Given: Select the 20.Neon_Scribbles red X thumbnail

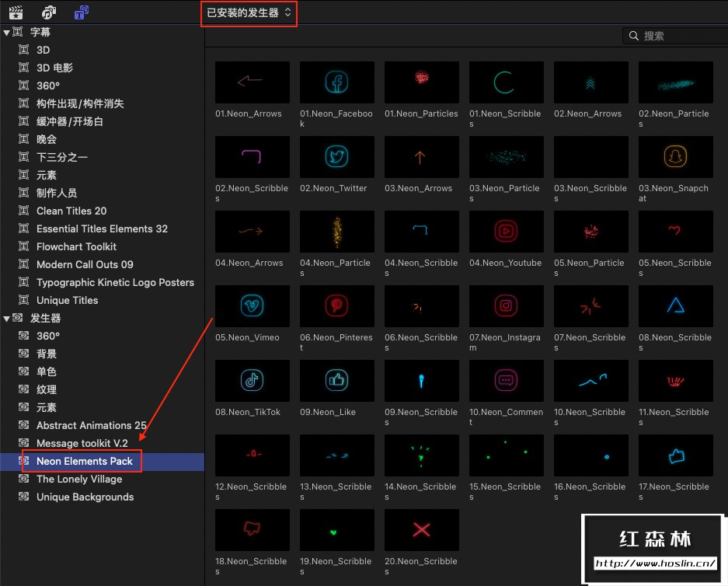Looking at the screenshot, I should (x=422, y=530).
